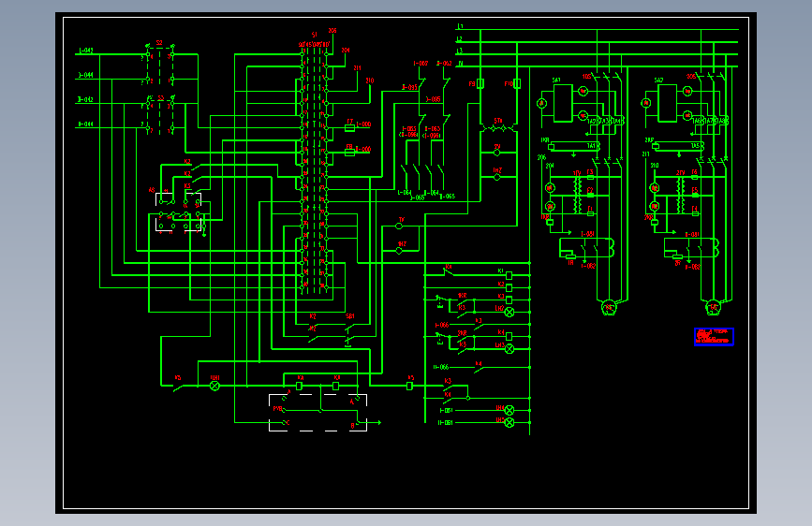The height and width of the screenshot is (526, 812).
Task: Click the 1TV transformer winding symbol
Action: pyautogui.click(x=578, y=196)
